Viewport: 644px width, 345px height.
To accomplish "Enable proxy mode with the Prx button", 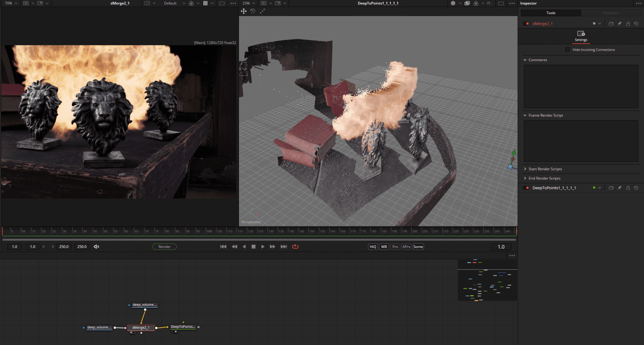I will click(x=395, y=247).
